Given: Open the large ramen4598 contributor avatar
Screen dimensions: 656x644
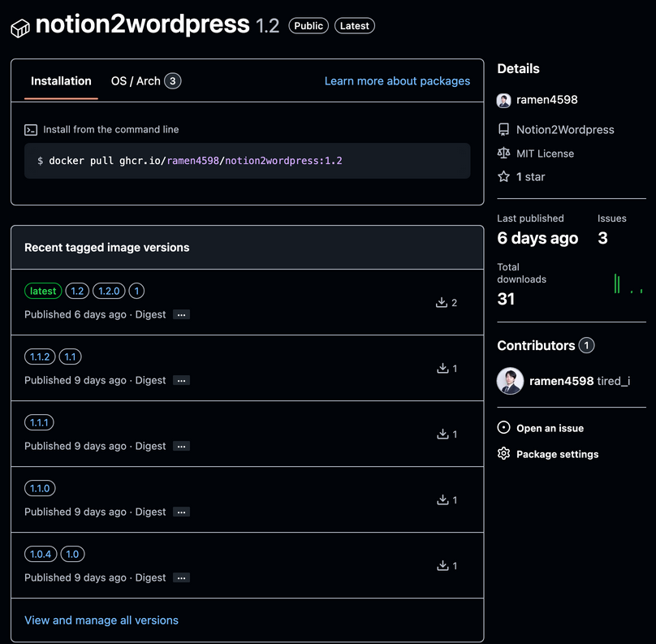Looking at the screenshot, I should [510, 381].
